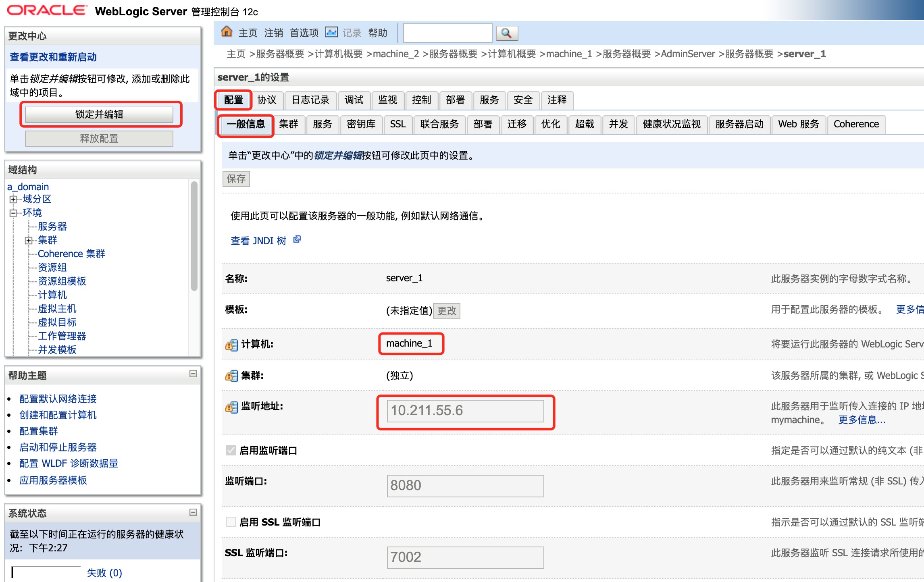This screenshot has width=924, height=582.
Task: Select the 一般信息 subtab
Action: coord(246,124)
